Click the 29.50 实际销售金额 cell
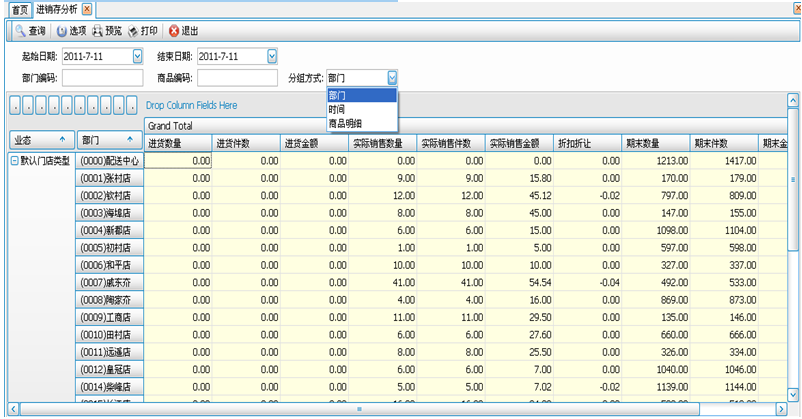This screenshot has width=802, height=419. click(519, 318)
